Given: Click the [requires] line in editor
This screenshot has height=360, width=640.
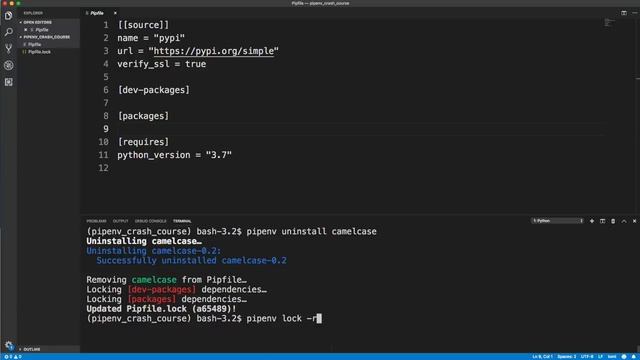Looking at the screenshot, I should [143, 142].
